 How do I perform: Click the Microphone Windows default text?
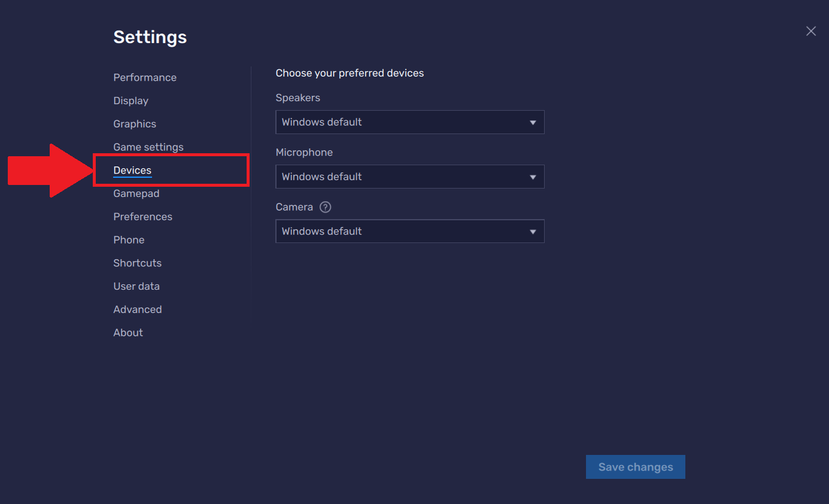pos(322,177)
